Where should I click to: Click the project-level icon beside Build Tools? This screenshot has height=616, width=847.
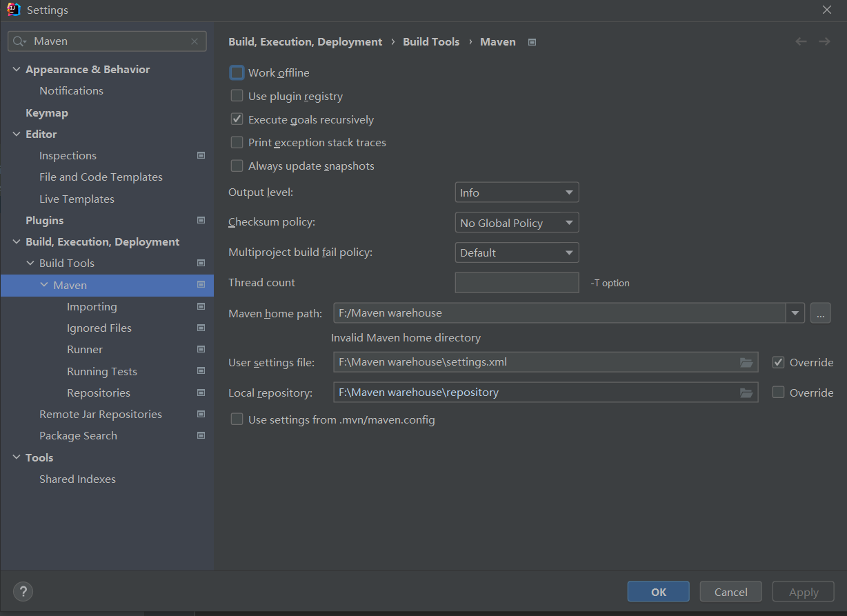tap(201, 263)
